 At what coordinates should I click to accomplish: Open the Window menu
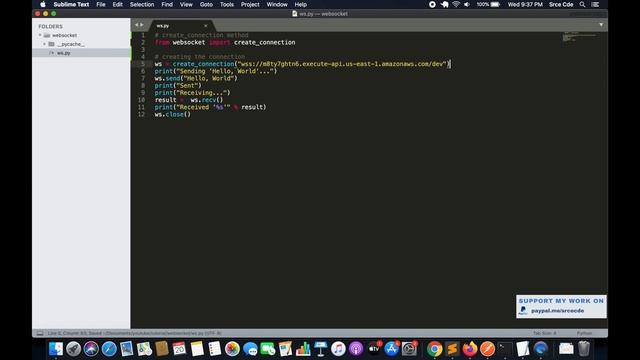click(x=277, y=4)
